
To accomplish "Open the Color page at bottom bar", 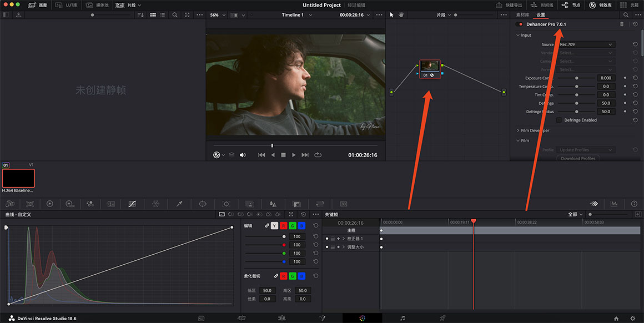I will [x=362, y=318].
